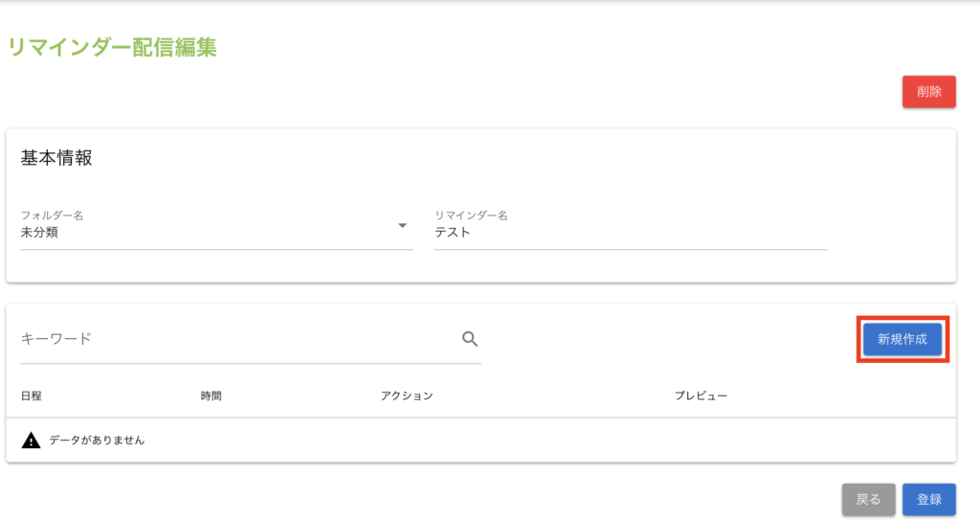Screen dimensions: 980x520
Task: Click the 基本情報 section heading
Action: click(56, 158)
